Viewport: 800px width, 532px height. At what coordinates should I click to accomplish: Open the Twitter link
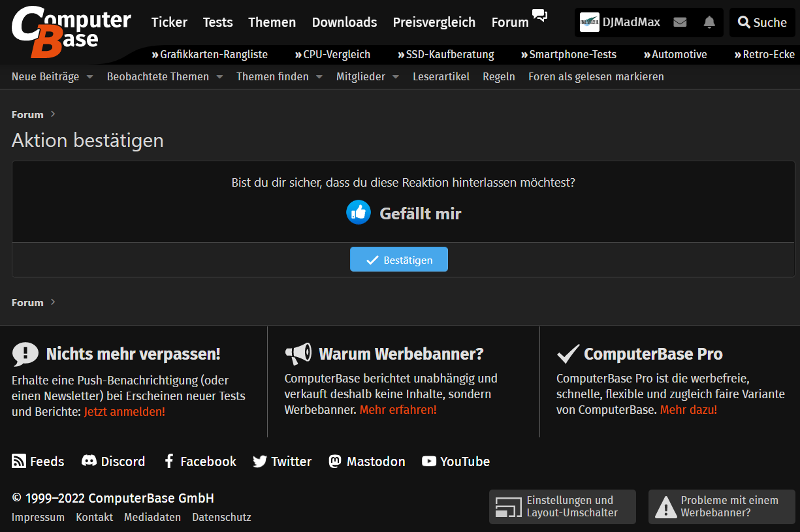point(282,462)
